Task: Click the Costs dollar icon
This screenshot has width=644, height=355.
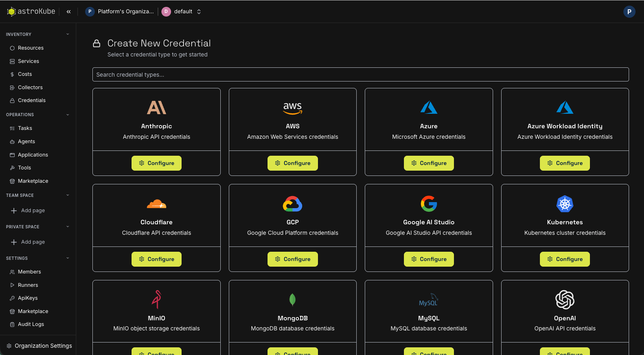Action: pyautogui.click(x=12, y=74)
